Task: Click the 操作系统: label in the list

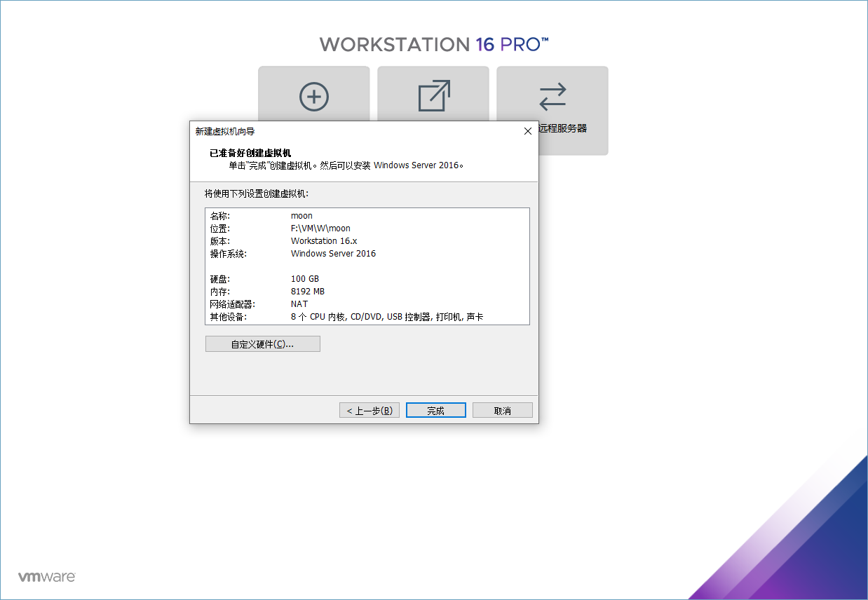Action: 229,254
